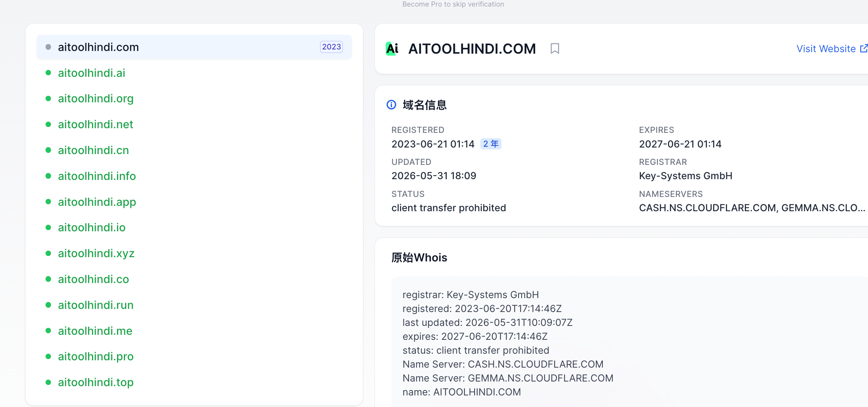Click Become Pro to skip verification

453,4
